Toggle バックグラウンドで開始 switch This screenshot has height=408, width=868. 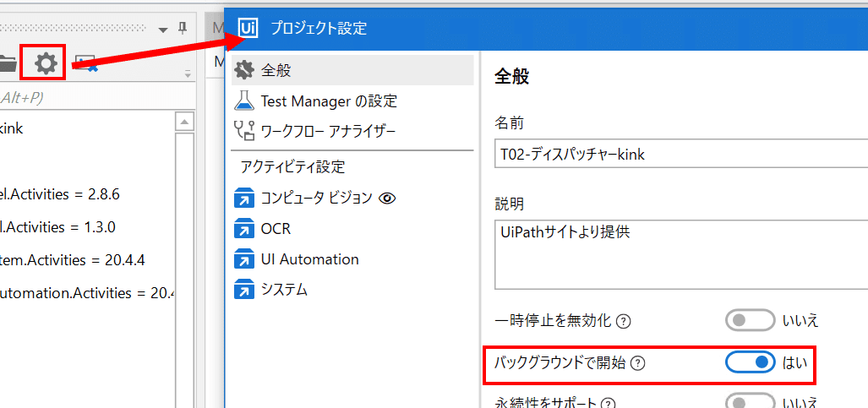[x=750, y=362]
